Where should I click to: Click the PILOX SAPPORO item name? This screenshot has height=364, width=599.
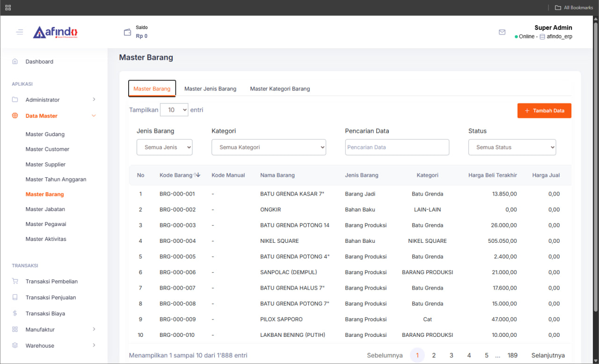(x=281, y=319)
